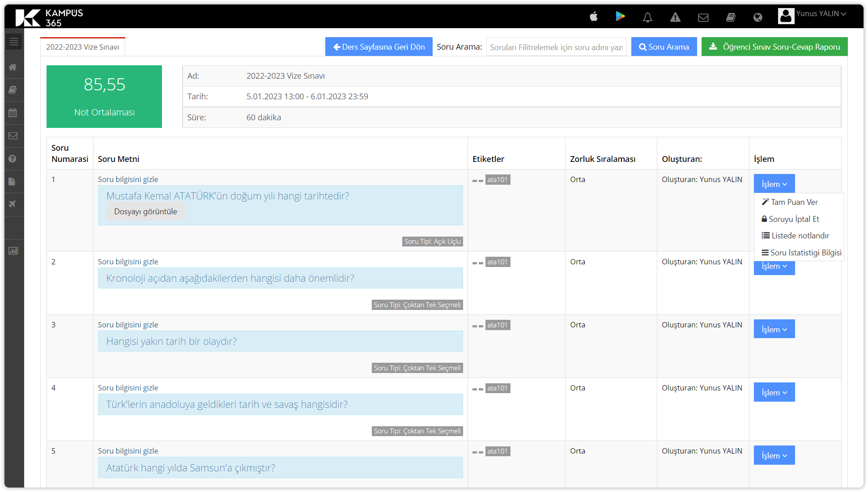Click the bar chart icon in sidebar
Screen dimensions: 868x492
(13, 251)
